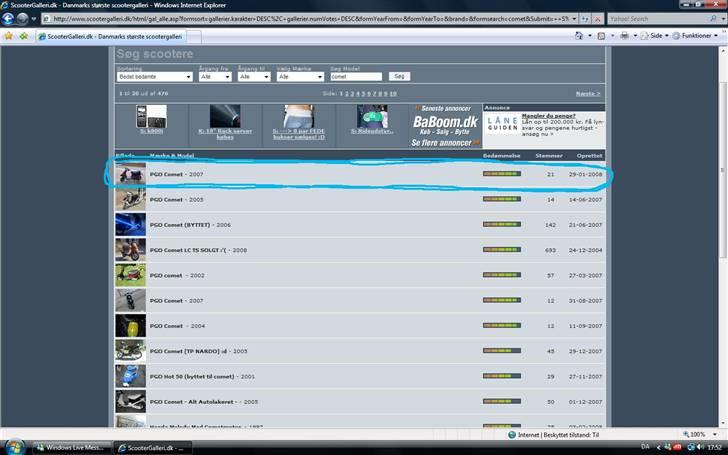Click the ScooterGalleri.dk taskbar button
Image resolution: width=728 pixels, height=455 pixels.
153,448
